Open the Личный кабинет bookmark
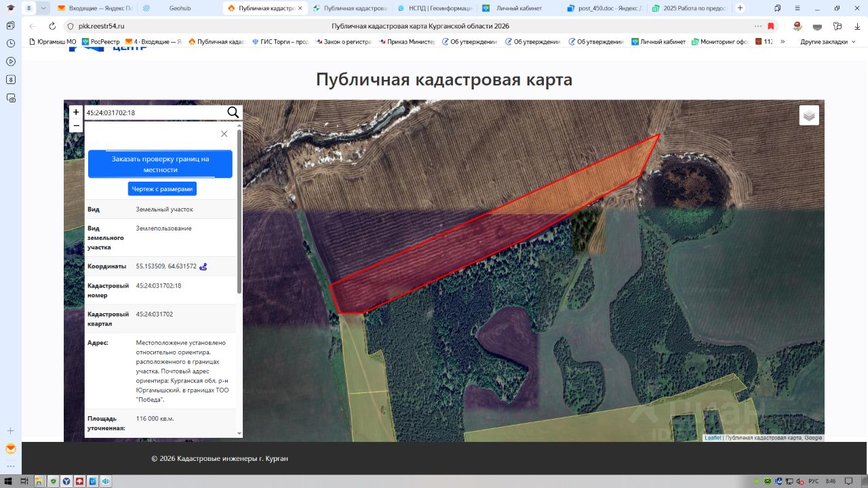Viewport: 868px width, 488px height. [658, 41]
